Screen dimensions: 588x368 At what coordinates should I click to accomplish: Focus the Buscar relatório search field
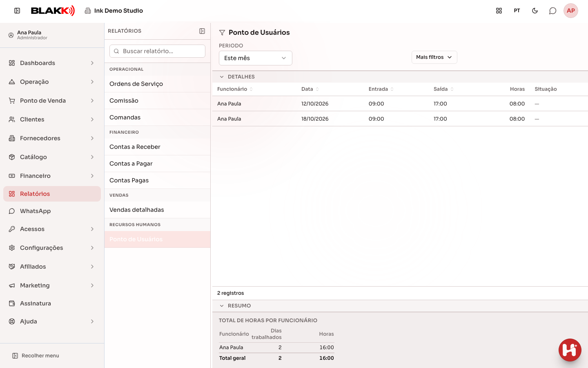pos(157,51)
